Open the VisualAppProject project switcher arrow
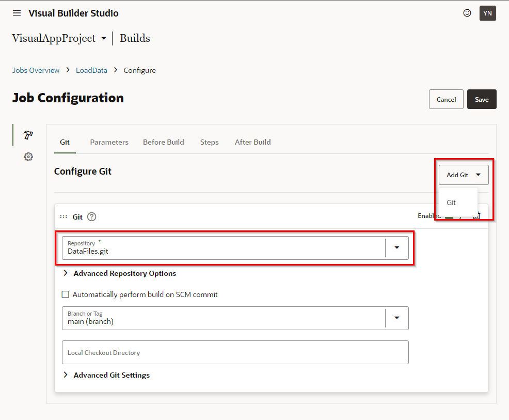 pos(104,39)
